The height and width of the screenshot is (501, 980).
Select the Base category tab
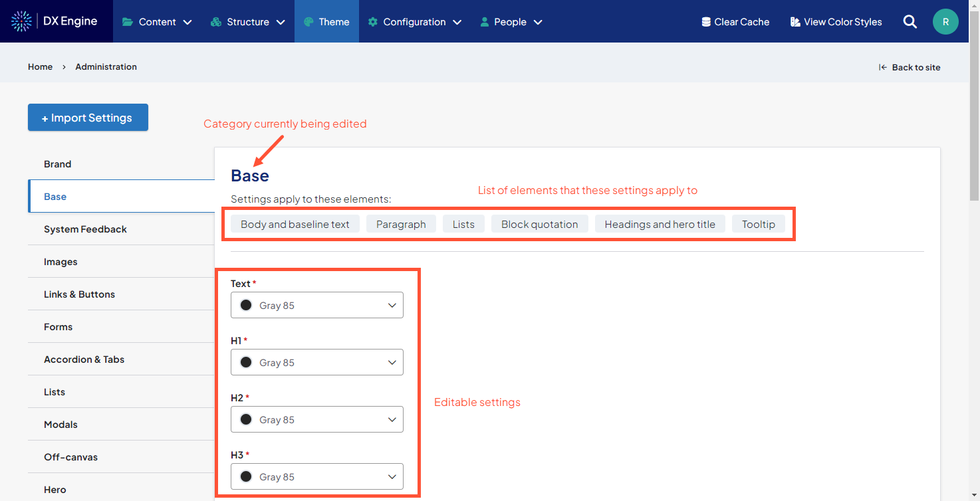121,196
